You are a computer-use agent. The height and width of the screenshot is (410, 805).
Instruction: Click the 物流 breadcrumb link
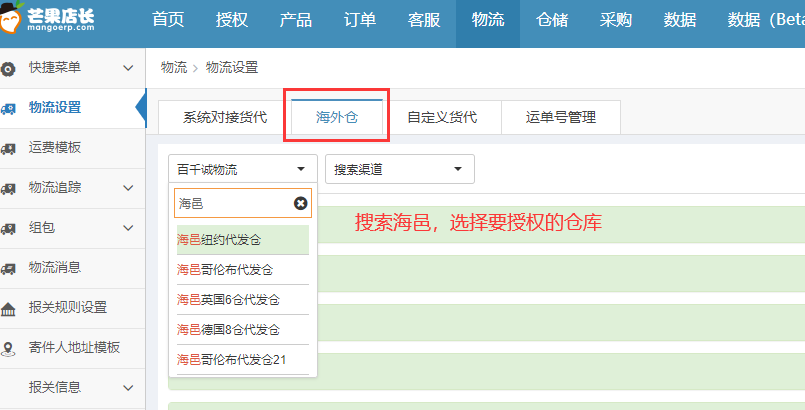174,67
